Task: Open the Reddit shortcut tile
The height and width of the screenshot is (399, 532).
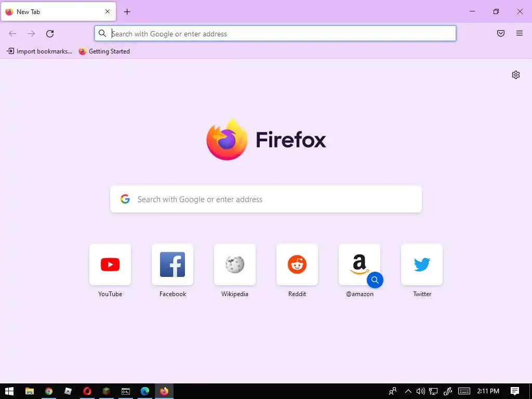Action: pyautogui.click(x=297, y=264)
